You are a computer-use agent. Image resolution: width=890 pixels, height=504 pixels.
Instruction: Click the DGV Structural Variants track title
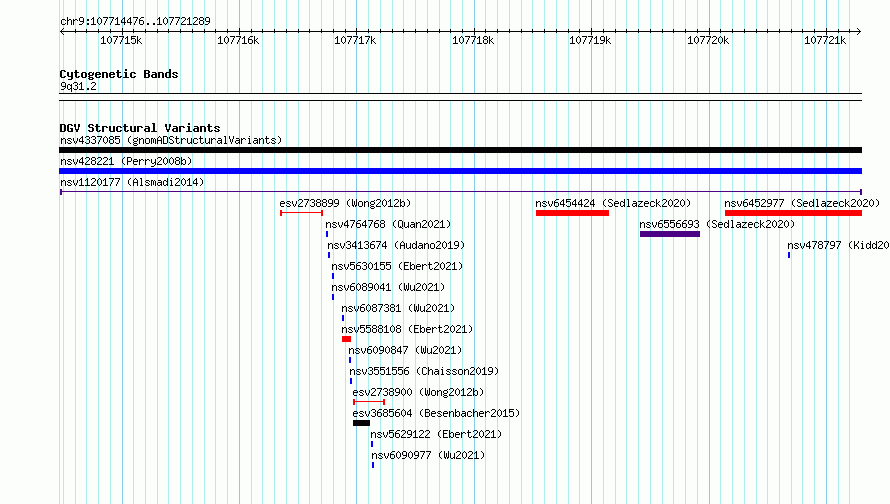[140, 128]
